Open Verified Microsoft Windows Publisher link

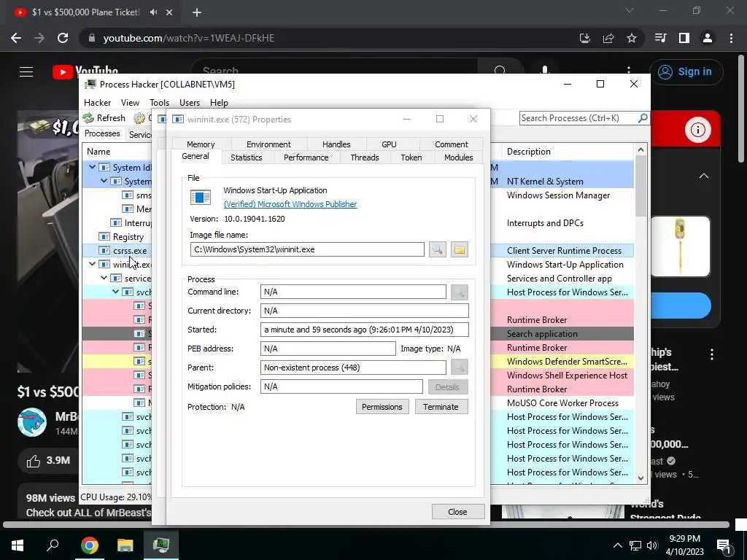coord(290,204)
